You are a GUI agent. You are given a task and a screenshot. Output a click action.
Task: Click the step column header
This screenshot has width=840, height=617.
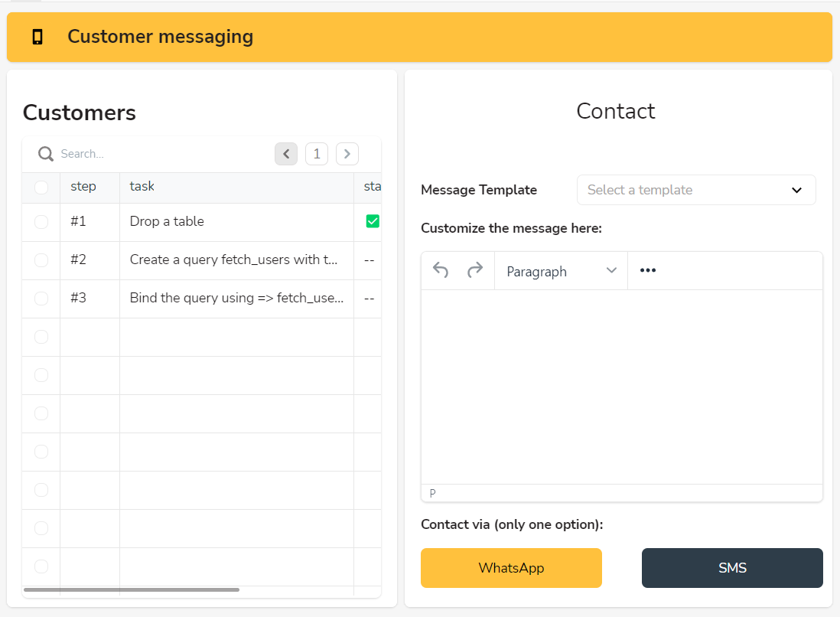pyautogui.click(x=83, y=186)
